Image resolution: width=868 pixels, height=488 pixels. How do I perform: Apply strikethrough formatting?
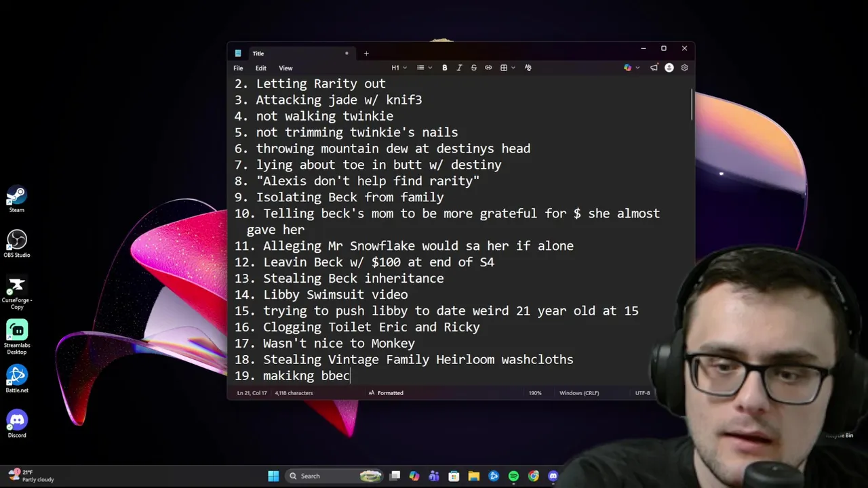tap(473, 68)
